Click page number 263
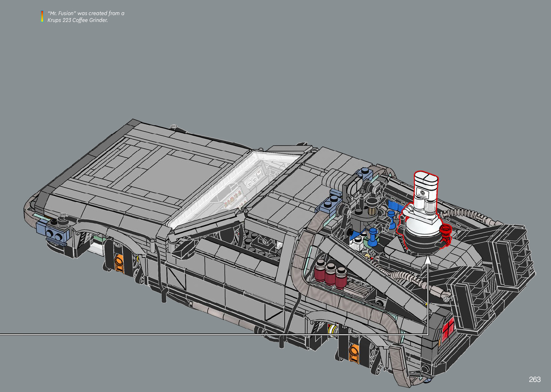551x392 pixels. click(x=534, y=379)
